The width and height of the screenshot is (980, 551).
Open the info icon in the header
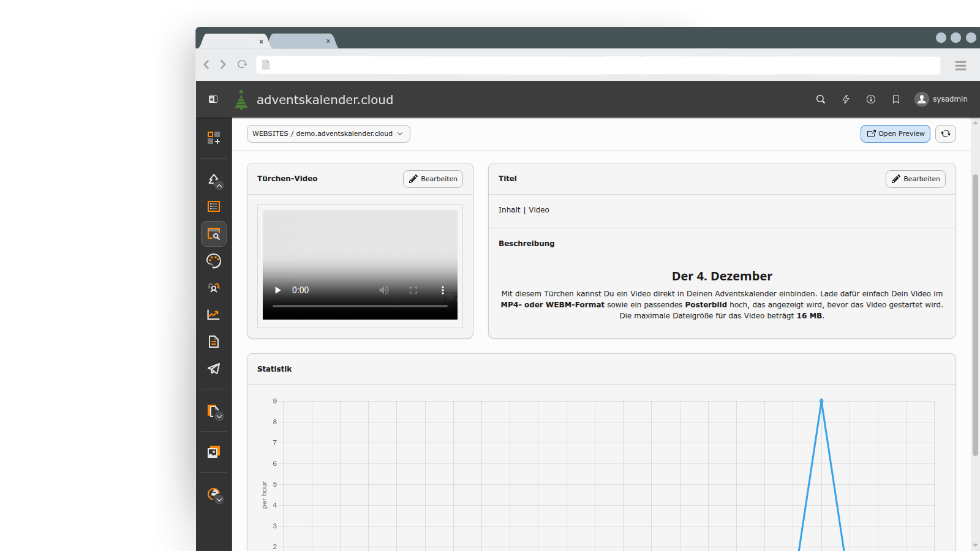tap(871, 99)
